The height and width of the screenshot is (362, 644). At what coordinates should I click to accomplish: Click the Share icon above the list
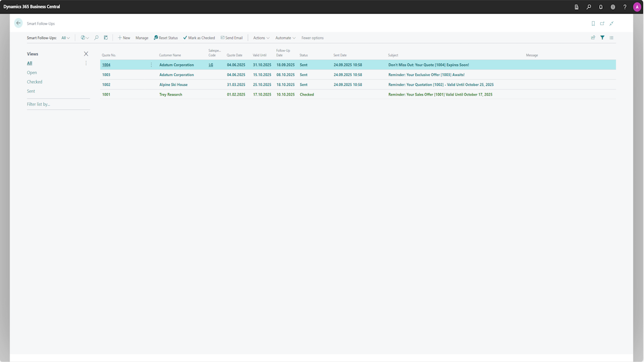(x=593, y=38)
